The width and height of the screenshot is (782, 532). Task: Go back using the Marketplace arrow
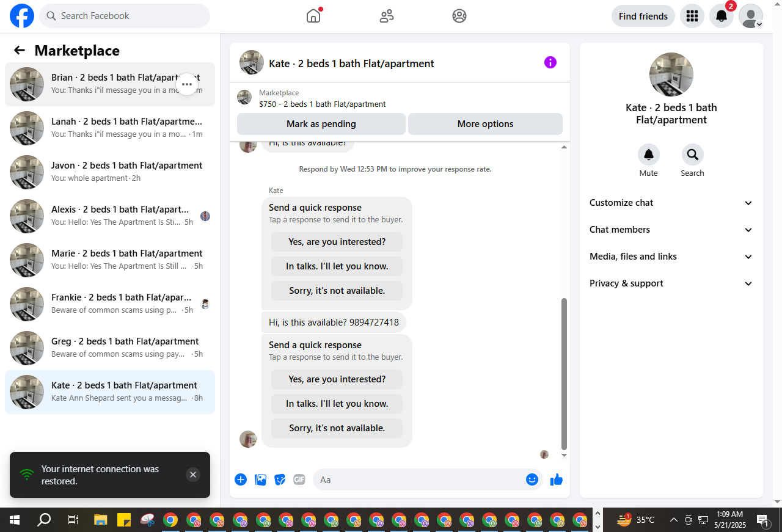click(20, 50)
